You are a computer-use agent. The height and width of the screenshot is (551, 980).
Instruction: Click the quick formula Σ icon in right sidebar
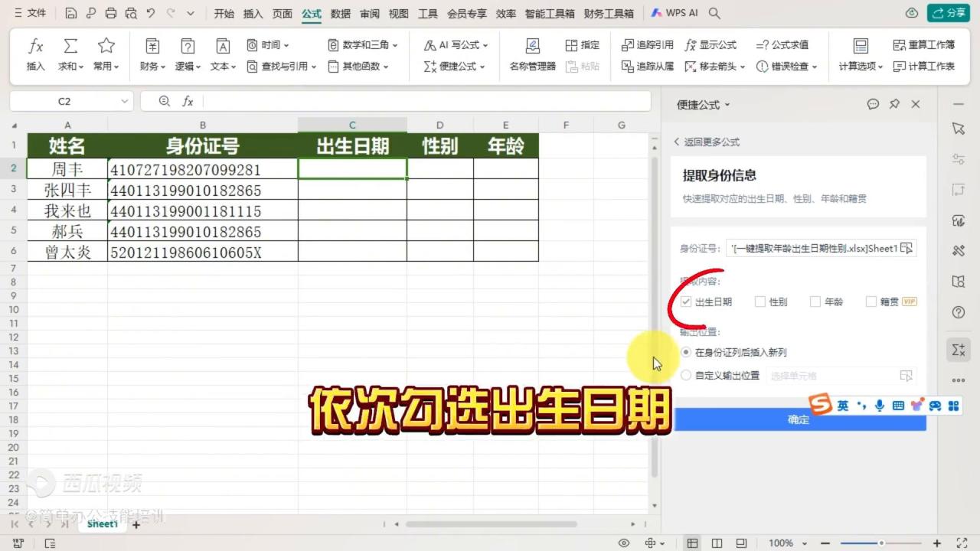(x=958, y=350)
